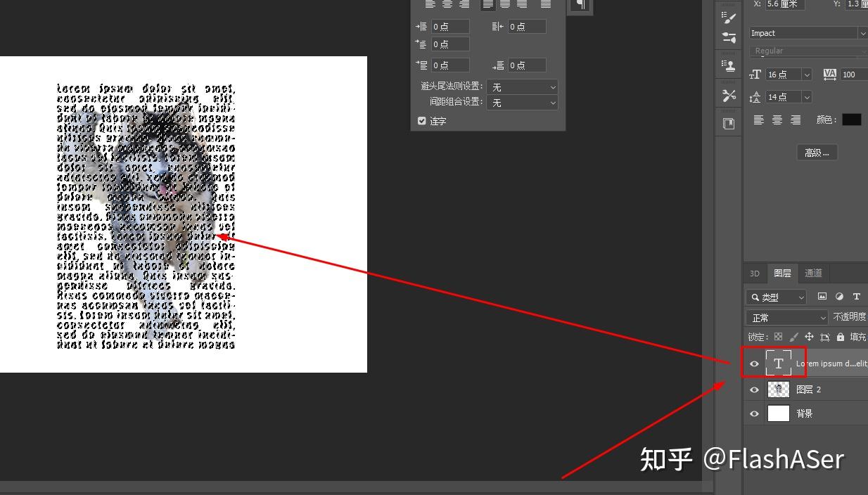Click the Lorem ipsum text layer thumbnail
This screenshot has width=868, height=495.
click(778, 363)
